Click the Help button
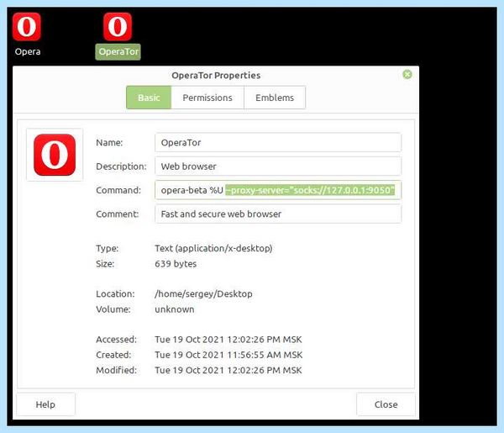The image size is (504, 433). click(x=45, y=404)
